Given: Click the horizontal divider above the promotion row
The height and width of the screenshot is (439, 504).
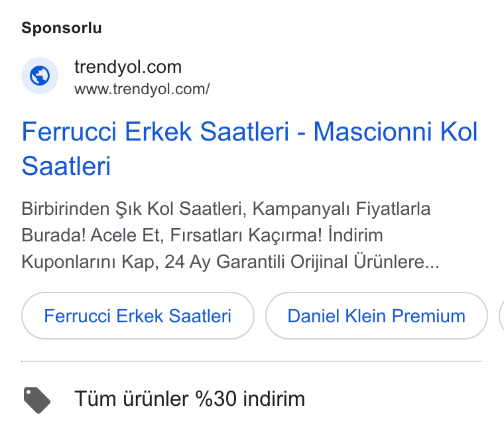Looking at the screenshot, I should [x=252, y=361].
